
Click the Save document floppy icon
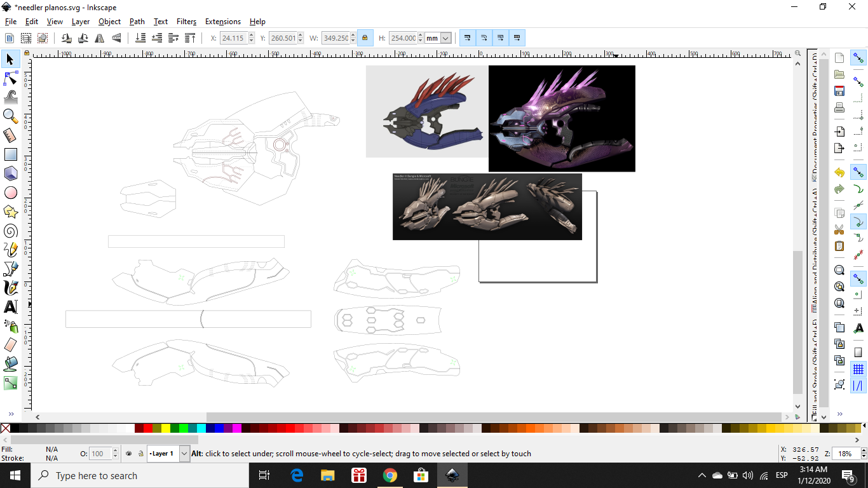tap(839, 91)
